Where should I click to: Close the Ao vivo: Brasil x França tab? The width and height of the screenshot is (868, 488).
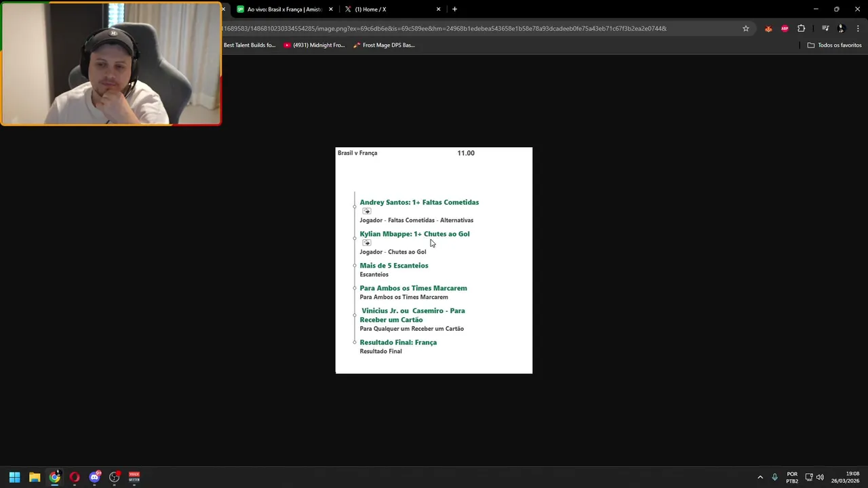tap(331, 9)
